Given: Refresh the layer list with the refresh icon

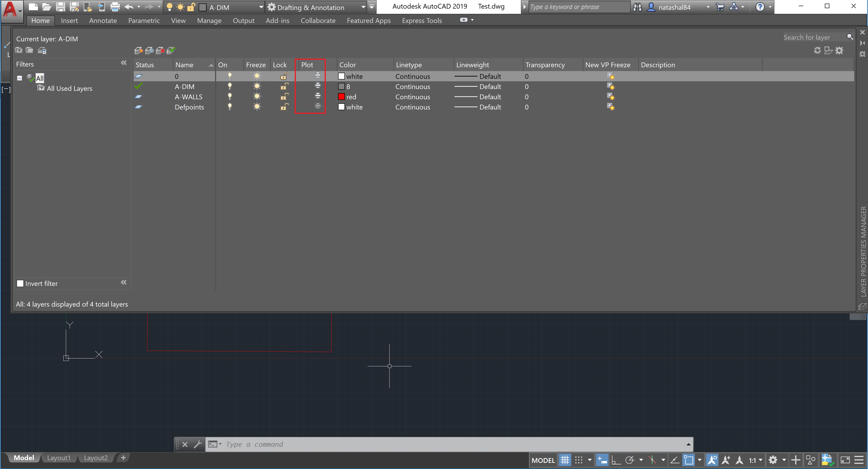Looking at the screenshot, I should 818,50.
